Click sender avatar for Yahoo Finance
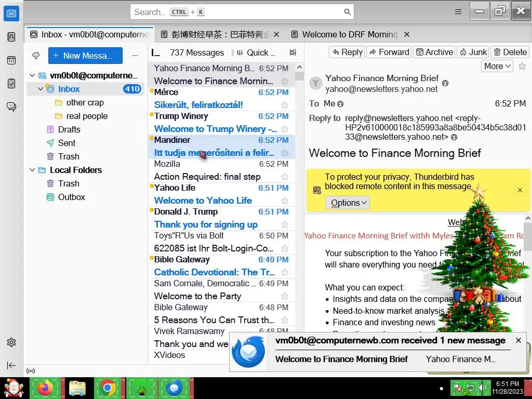Screen dimensions: 532x399 pos(315,83)
